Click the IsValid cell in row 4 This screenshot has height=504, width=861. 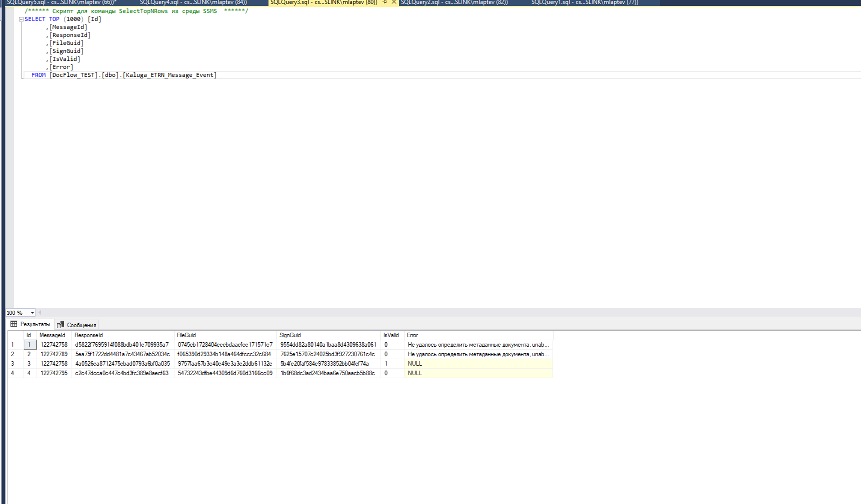(x=392, y=373)
